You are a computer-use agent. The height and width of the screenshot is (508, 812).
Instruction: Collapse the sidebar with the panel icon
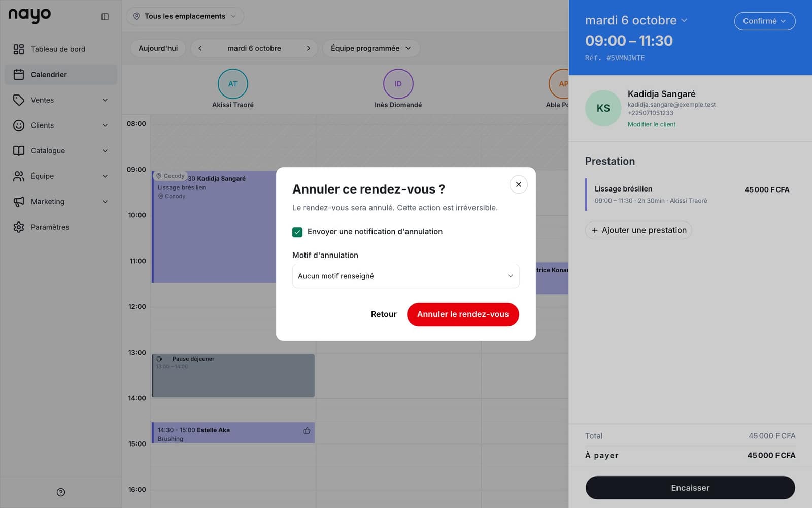[x=105, y=17]
